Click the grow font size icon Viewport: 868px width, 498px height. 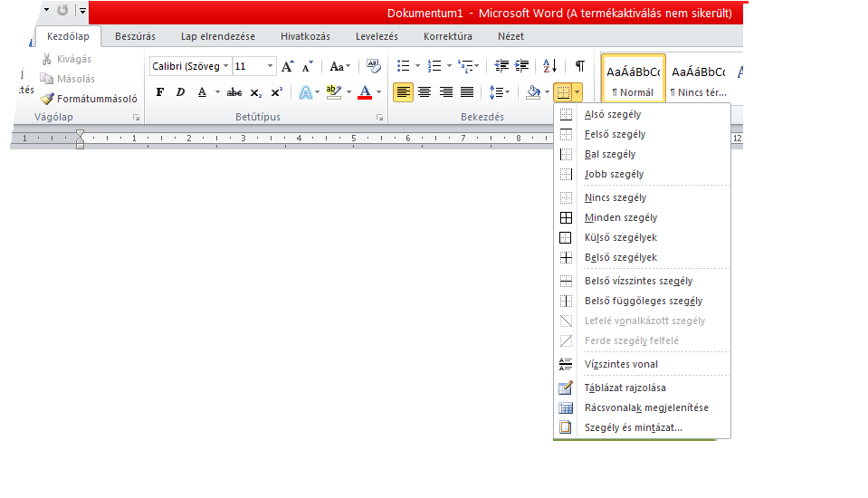tap(287, 66)
